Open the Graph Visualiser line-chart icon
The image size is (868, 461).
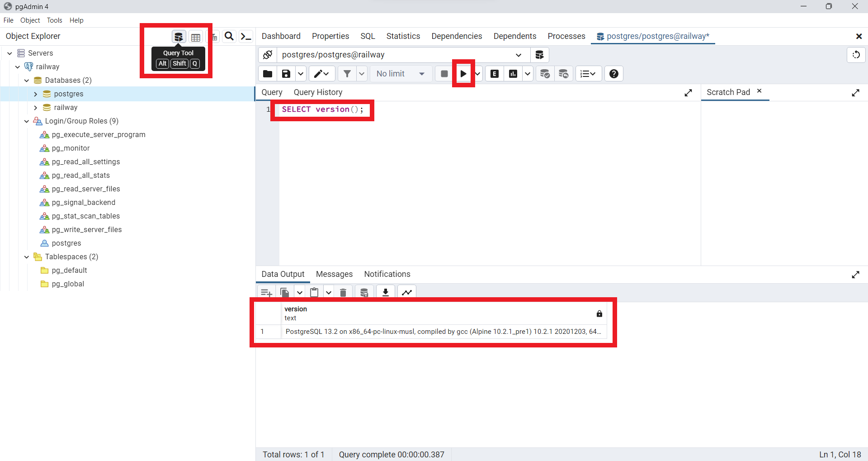(x=407, y=293)
